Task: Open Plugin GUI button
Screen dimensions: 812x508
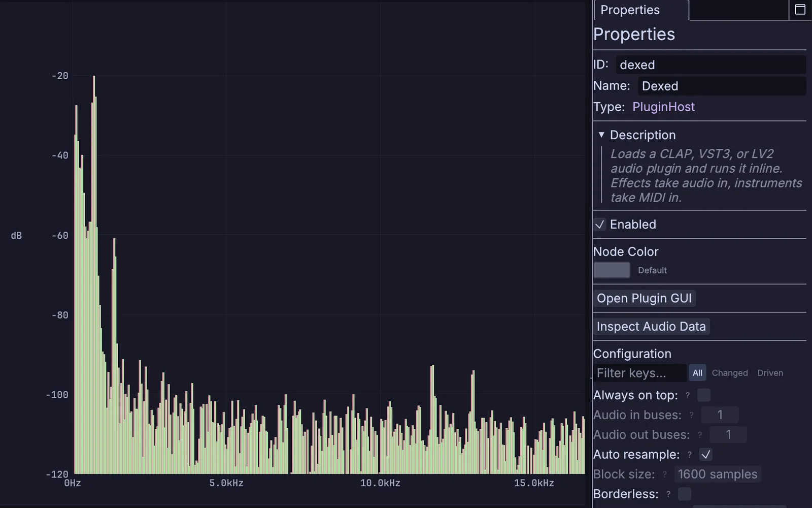Action: (x=645, y=298)
